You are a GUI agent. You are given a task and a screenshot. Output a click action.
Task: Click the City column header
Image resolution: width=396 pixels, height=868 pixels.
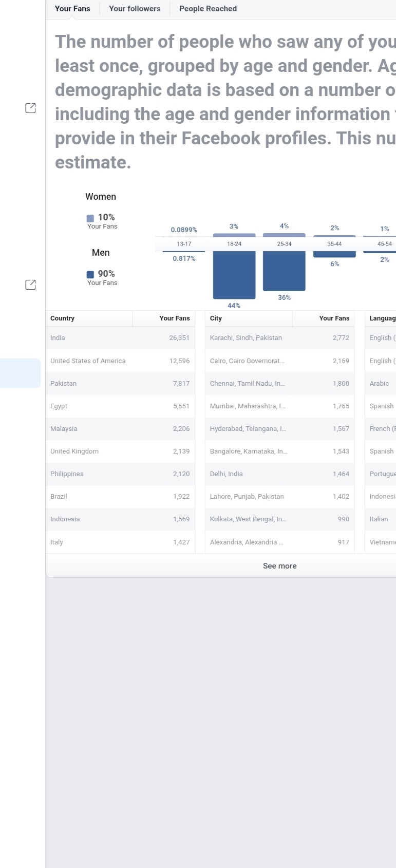pyautogui.click(x=216, y=318)
